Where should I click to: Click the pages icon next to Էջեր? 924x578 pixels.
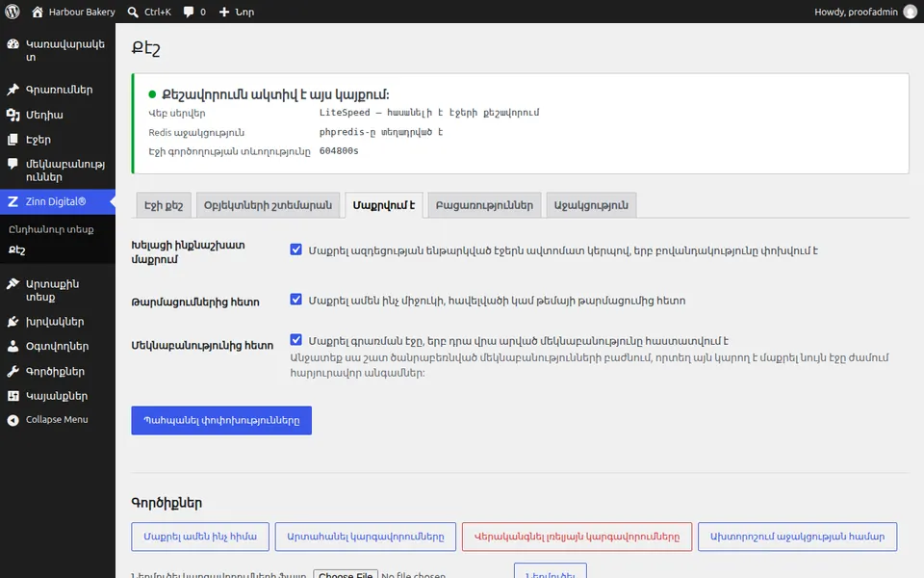(x=13, y=140)
